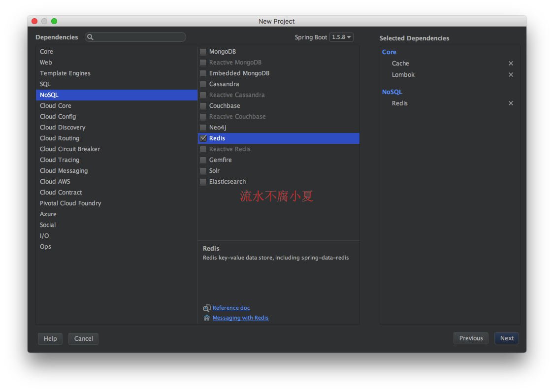The image size is (554, 392).
Task: Click the NoSQL header in Selected Dependencies
Action: pos(392,92)
